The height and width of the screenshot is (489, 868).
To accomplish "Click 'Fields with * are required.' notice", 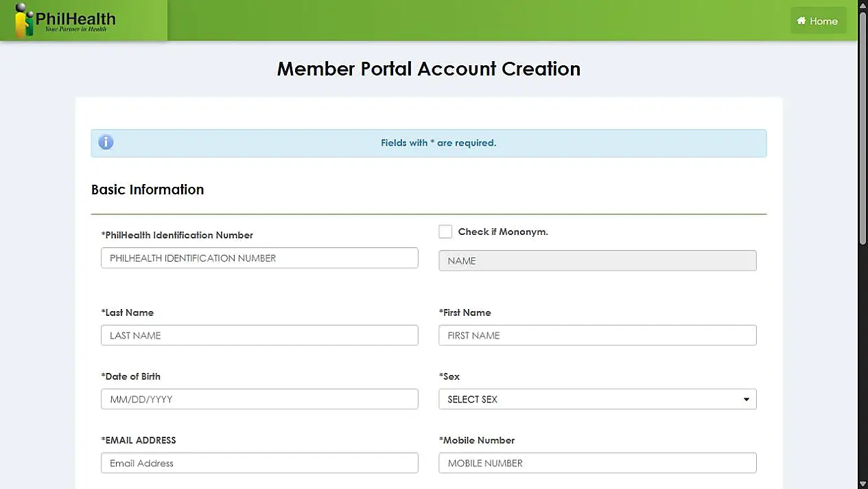I will [438, 143].
